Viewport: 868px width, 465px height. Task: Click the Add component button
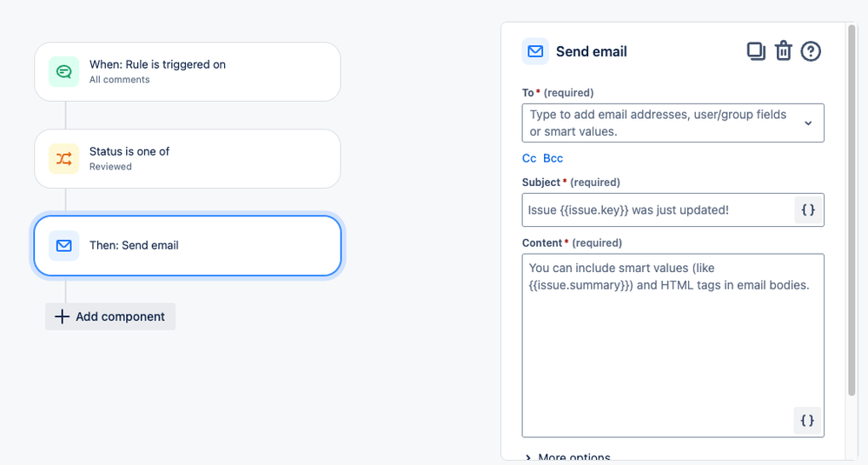coord(110,316)
